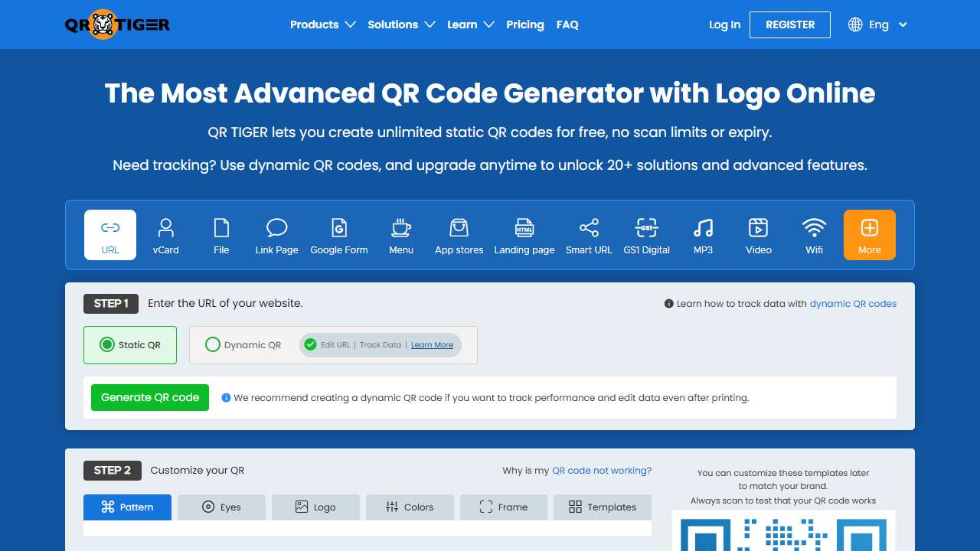This screenshot has width=980, height=551.
Task: Open the orange More solutions button
Action: [869, 235]
